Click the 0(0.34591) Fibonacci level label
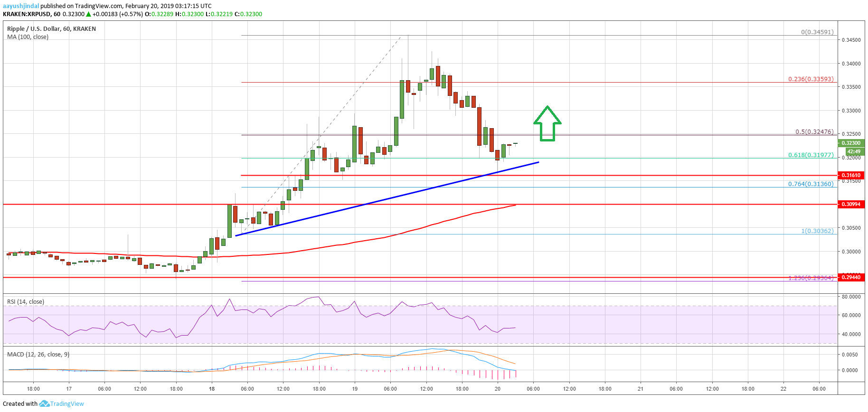868x412 pixels. 817,32
